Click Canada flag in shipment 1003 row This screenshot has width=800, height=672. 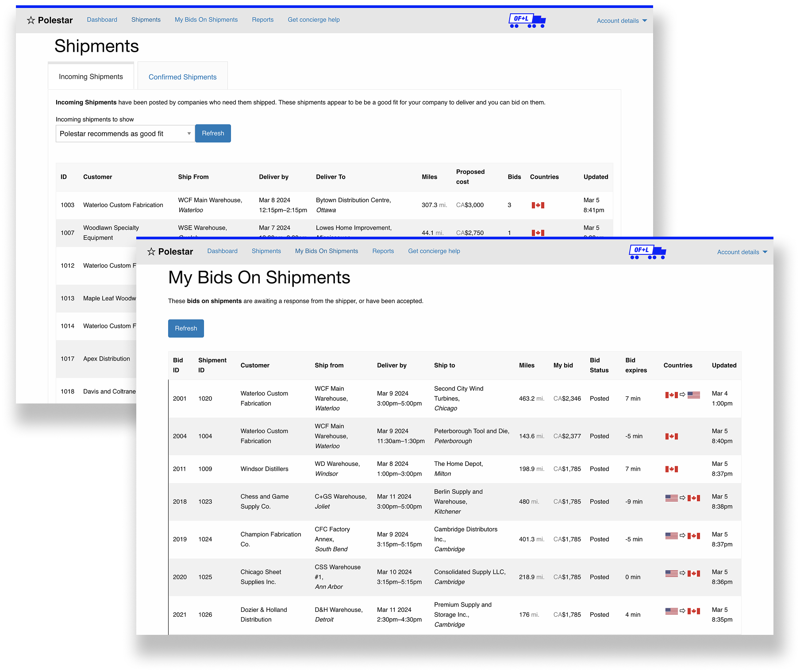tap(538, 205)
